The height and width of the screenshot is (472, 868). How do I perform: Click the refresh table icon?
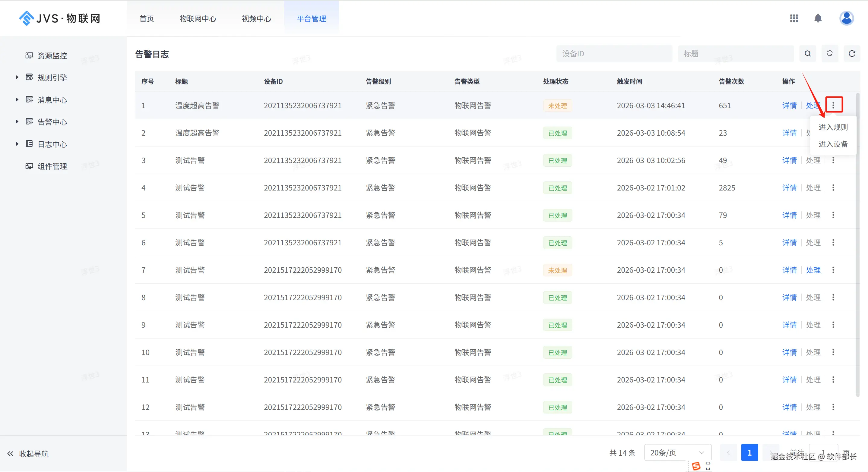coord(851,54)
